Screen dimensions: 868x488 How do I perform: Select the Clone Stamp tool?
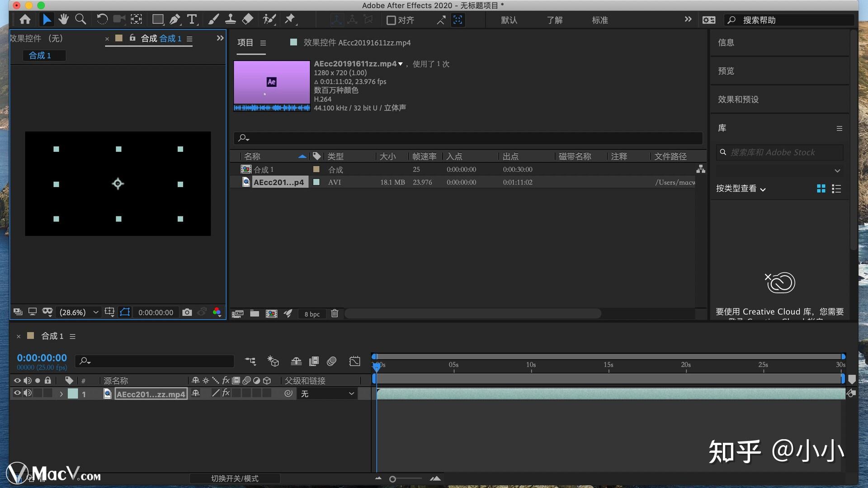[x=231, y=19]
